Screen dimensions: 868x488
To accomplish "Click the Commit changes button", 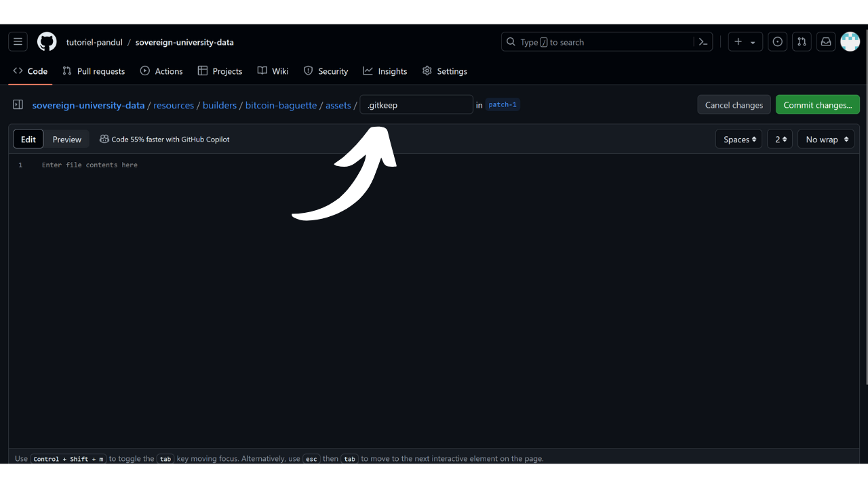I will 817,105.
